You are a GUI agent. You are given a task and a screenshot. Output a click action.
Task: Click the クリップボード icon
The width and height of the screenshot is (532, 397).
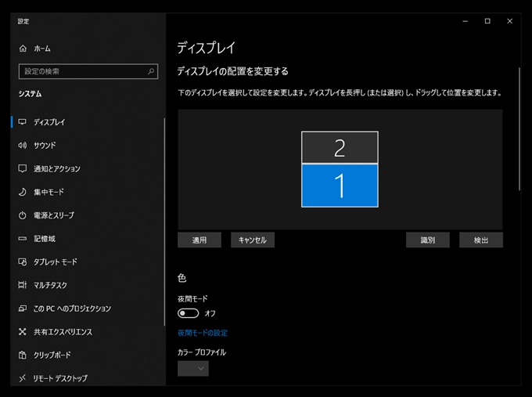[23, 355]
